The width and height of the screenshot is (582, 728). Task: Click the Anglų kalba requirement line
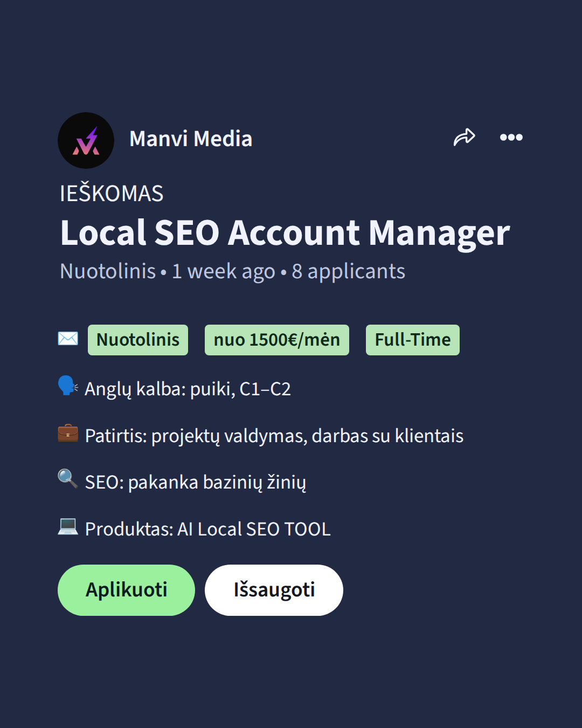pyautogui.click(x=188, y=389)
